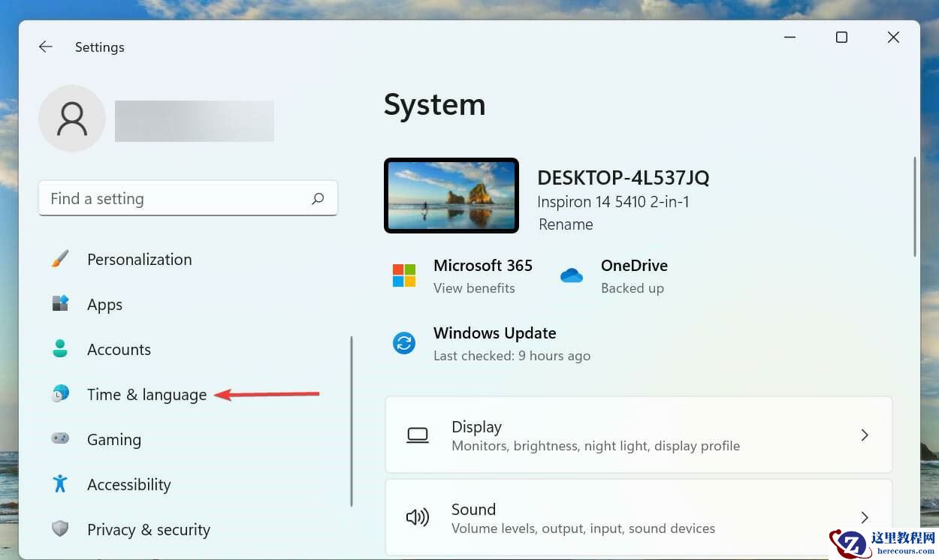939x560 pixels.
Task: Click the desktop wallpaper preview thumbnail
Action: [451, 195]
